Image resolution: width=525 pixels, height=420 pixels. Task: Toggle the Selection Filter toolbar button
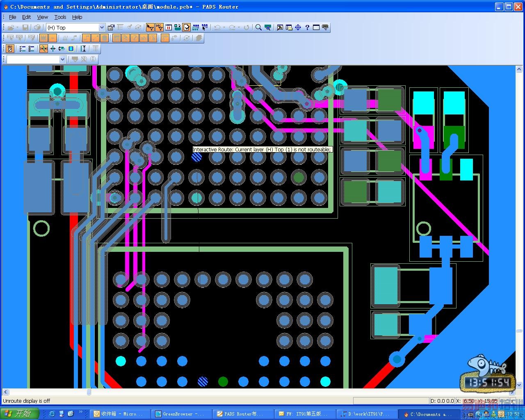coord(150,27)
